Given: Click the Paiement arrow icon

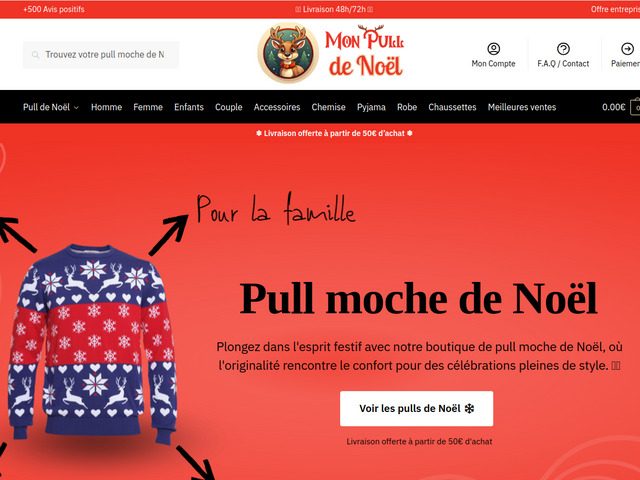Looking at the screenshot, I should point(627,49).
